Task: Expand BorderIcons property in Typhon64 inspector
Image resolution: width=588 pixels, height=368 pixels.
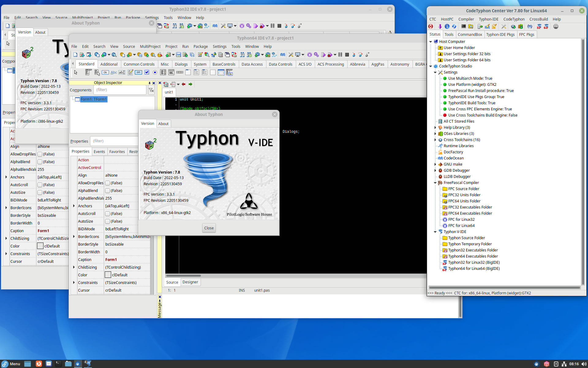Action: 74,237
